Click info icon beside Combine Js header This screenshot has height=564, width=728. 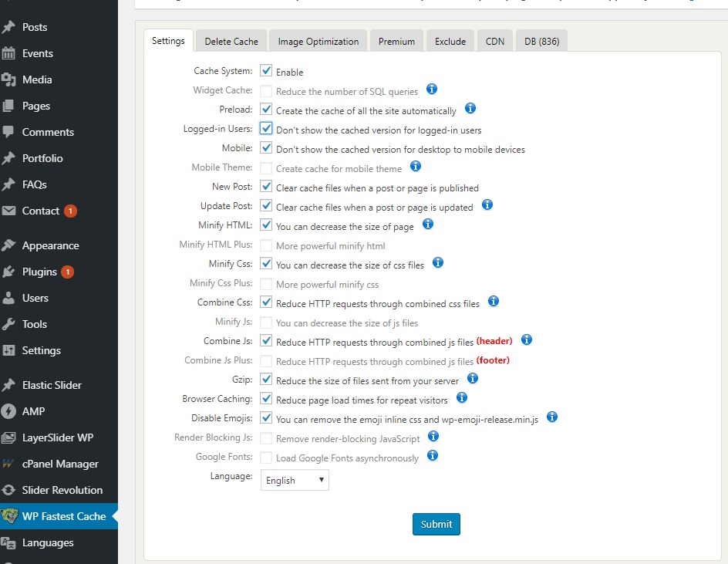[x=527, y=340]
